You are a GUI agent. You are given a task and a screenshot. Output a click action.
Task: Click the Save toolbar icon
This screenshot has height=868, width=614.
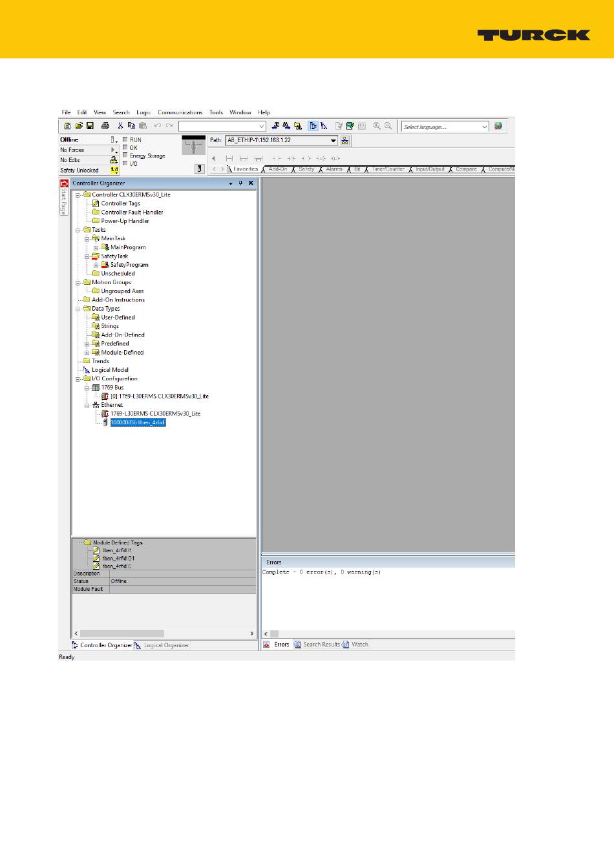tap(90, 127)
